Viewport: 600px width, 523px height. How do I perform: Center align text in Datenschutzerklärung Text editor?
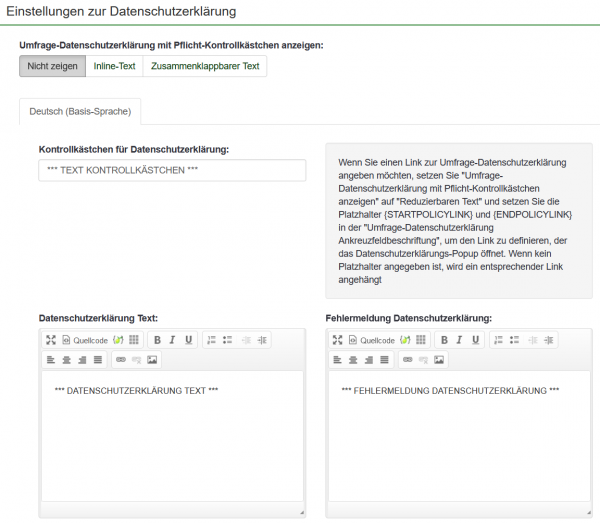click(x=66, y=359)
